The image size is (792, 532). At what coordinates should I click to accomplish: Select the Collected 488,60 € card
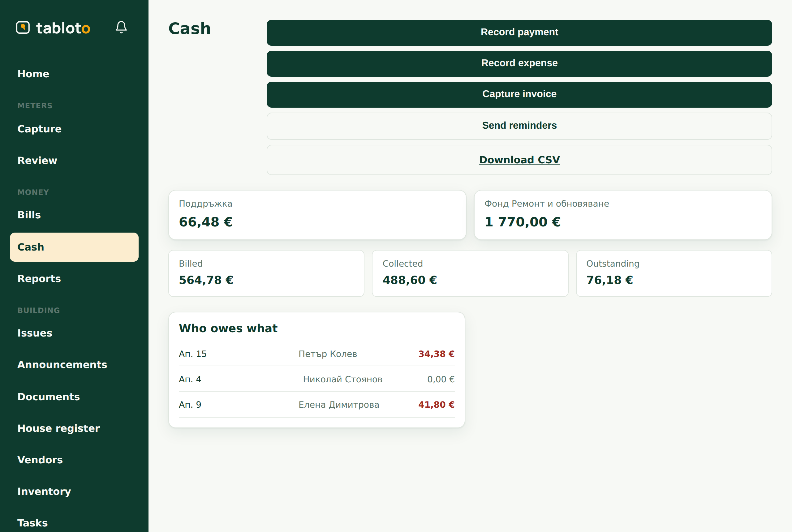click(470, 273)
